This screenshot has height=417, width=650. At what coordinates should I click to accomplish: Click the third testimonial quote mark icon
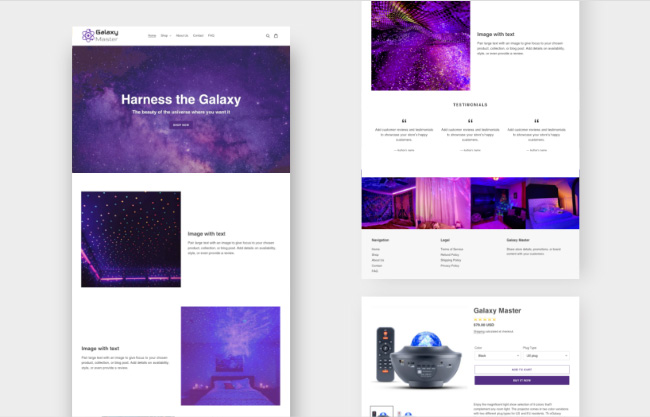[536, 121]
